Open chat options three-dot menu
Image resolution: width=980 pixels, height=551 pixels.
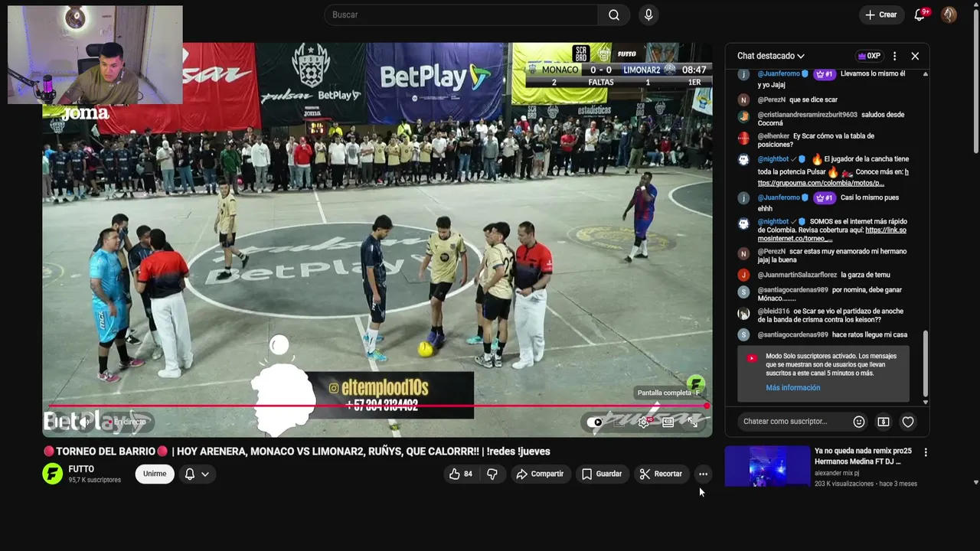click(894, 56)
